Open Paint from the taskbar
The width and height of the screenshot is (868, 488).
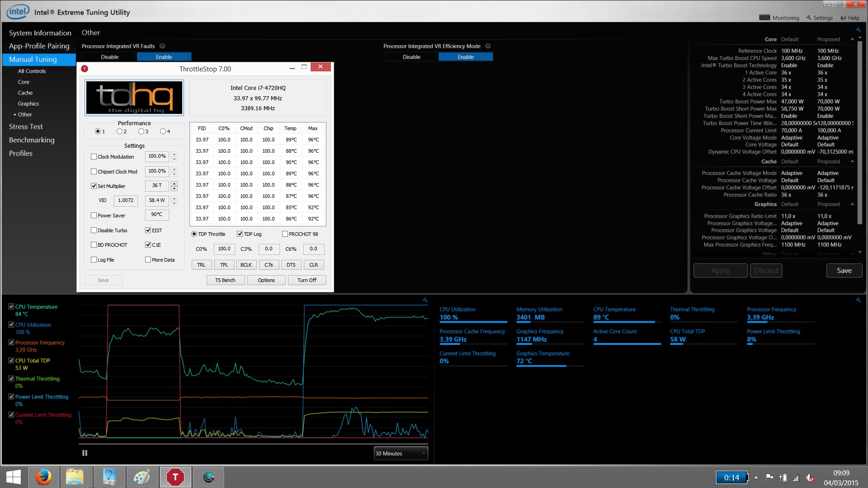[142, 477]
